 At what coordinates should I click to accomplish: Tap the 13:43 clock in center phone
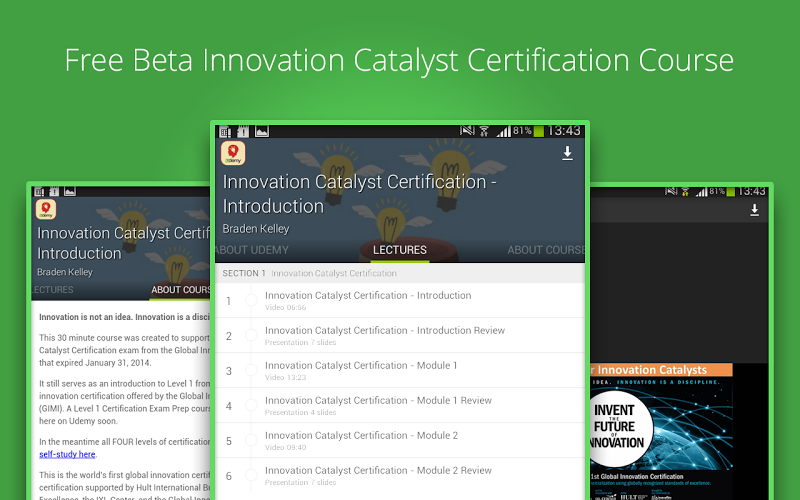[x=564, y=131]
